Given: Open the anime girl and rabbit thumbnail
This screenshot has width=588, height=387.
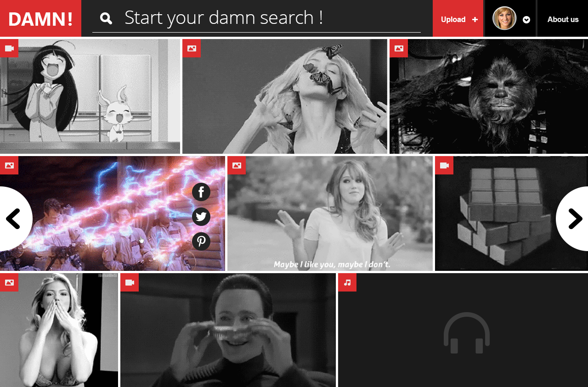Looking at the screenshot, I should point(90,96).
